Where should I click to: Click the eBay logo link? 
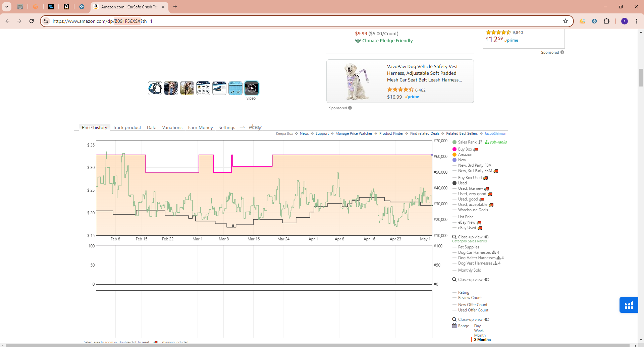pos(255,127)
